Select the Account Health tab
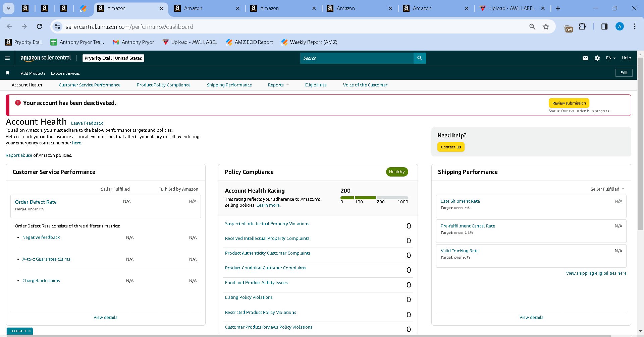644x337 pixels. [x=27, y=85]
